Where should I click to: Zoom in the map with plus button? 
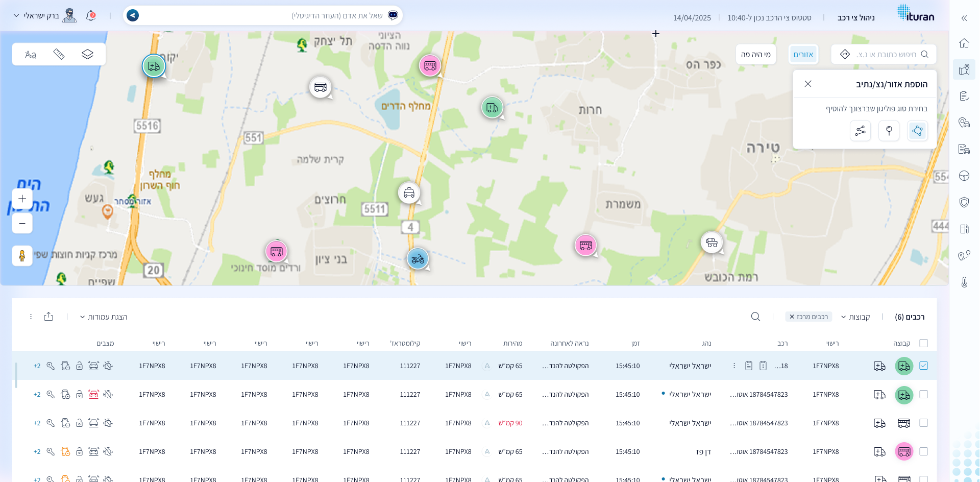click(22, 199)
